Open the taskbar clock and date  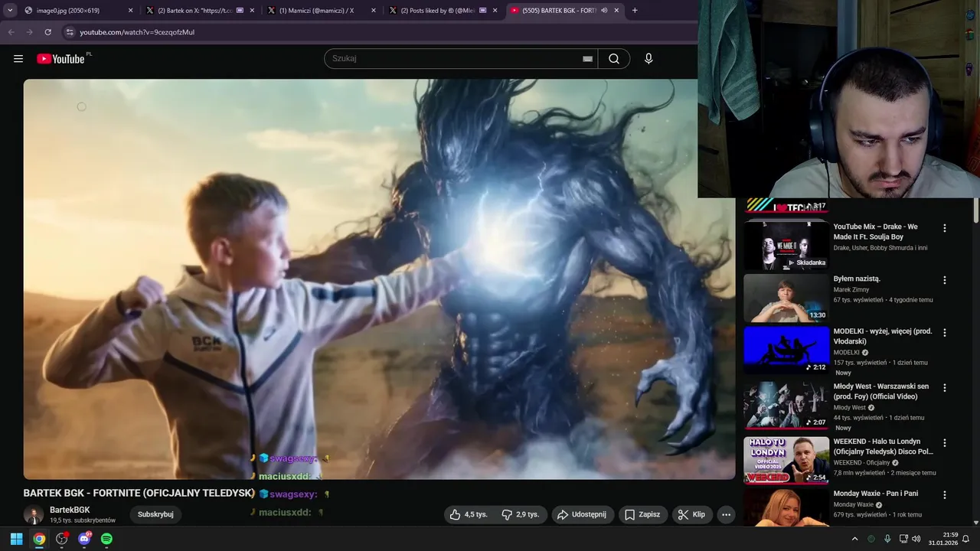click(942, 539)
